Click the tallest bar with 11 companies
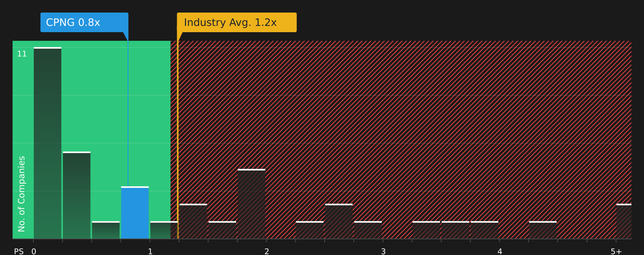The height and width of the screenshot is (255, 644). [48, 143]
